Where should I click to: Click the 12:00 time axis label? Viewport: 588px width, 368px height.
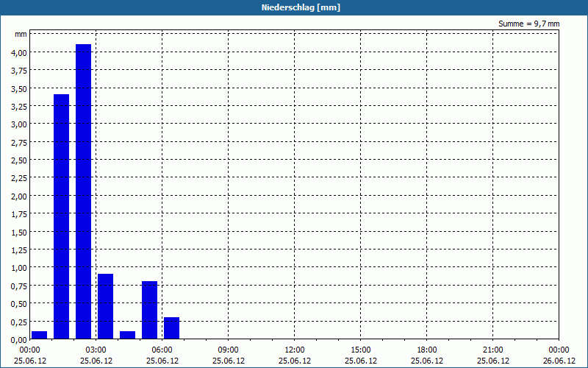click(x=295, y=350)
